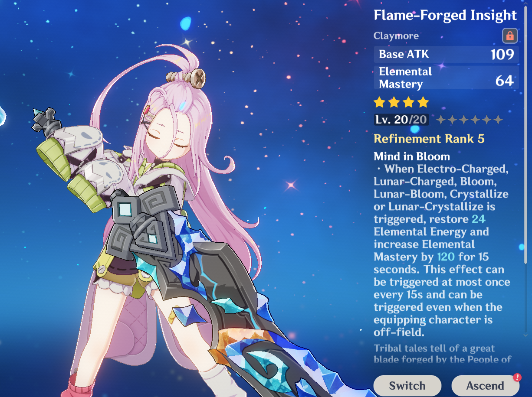Click the red notification badge on Ascend
Viewport: 532px width, 397px height.
coord(517,377)
